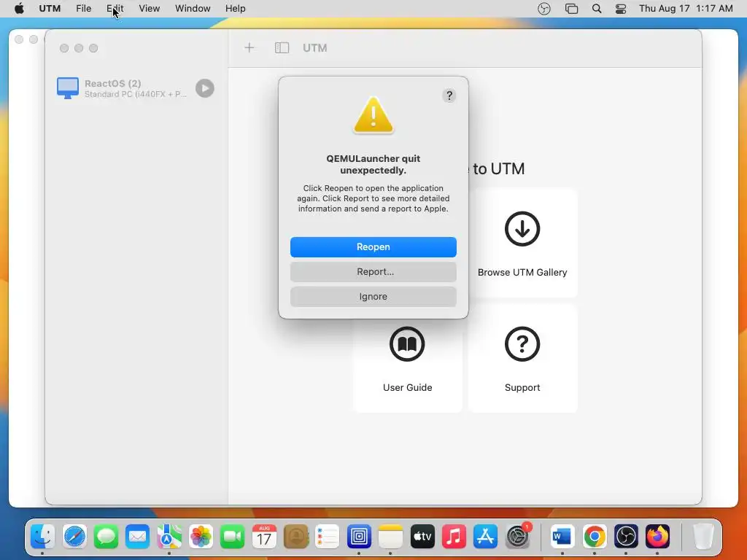The width and height of the screenshot is (747, 560).
Task: Open Microsoft Word from the Dock
Action: [562, 537]
